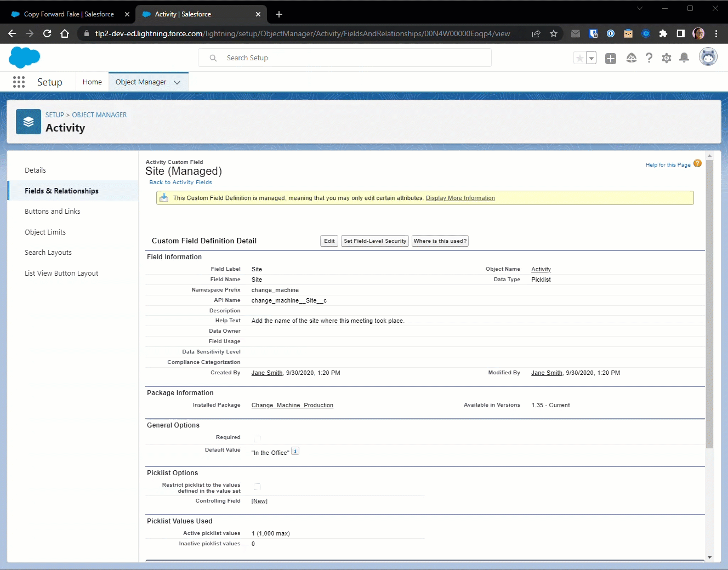Click Display More Information link
Image resolution: width=728 pixels, height=570 pixels.
click(460, 198)
